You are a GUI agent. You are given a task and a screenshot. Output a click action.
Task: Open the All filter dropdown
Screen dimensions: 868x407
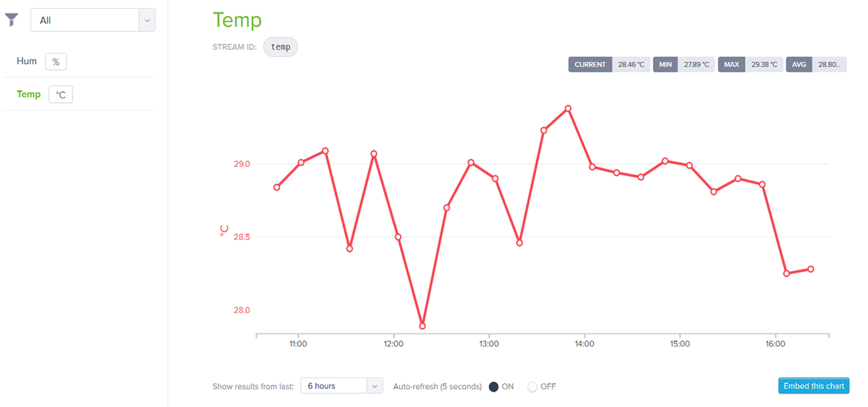[85, 20]
